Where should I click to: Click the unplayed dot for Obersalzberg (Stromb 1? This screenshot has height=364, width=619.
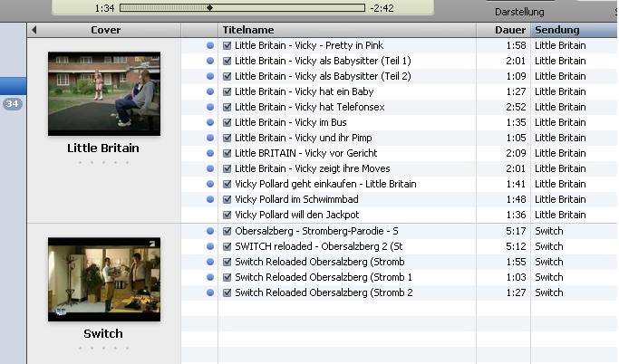click(210, 277)
